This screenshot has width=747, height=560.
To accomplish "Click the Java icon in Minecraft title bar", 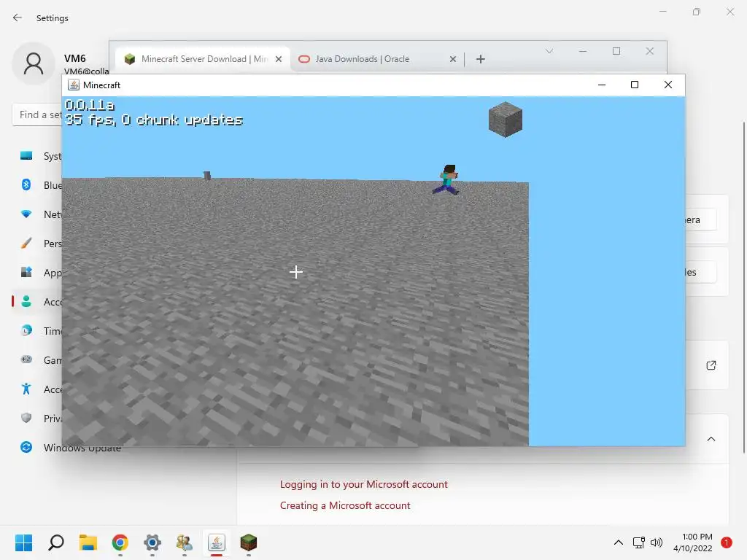I will pyautogui.click(x=74, y=85).
